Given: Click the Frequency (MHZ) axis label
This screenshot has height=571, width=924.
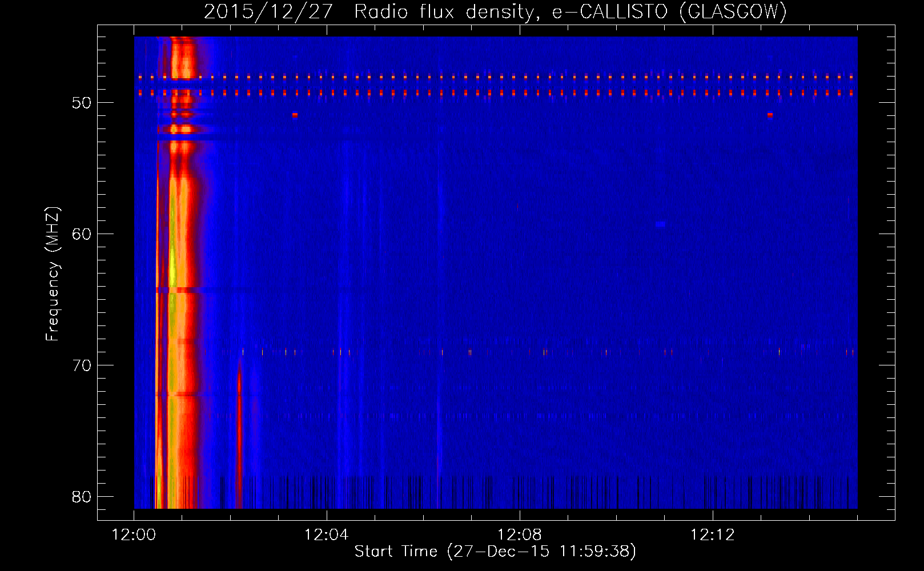Looking at the screenshot, I should [53, 274].
